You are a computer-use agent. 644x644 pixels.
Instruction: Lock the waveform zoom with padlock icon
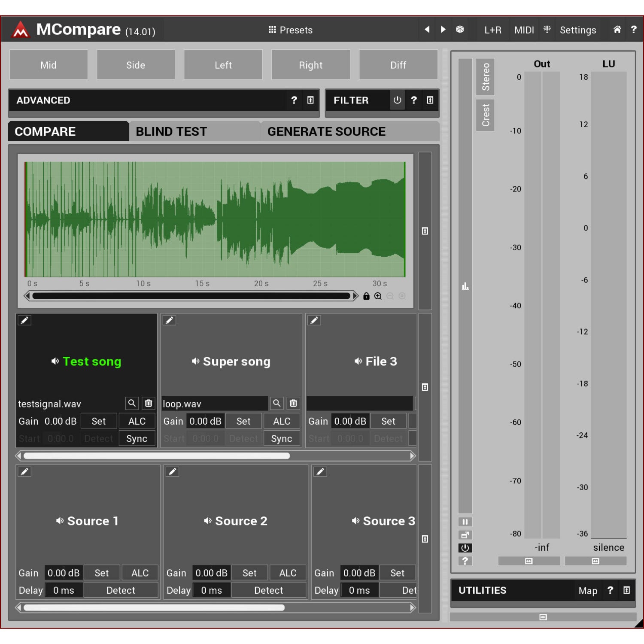366,296
